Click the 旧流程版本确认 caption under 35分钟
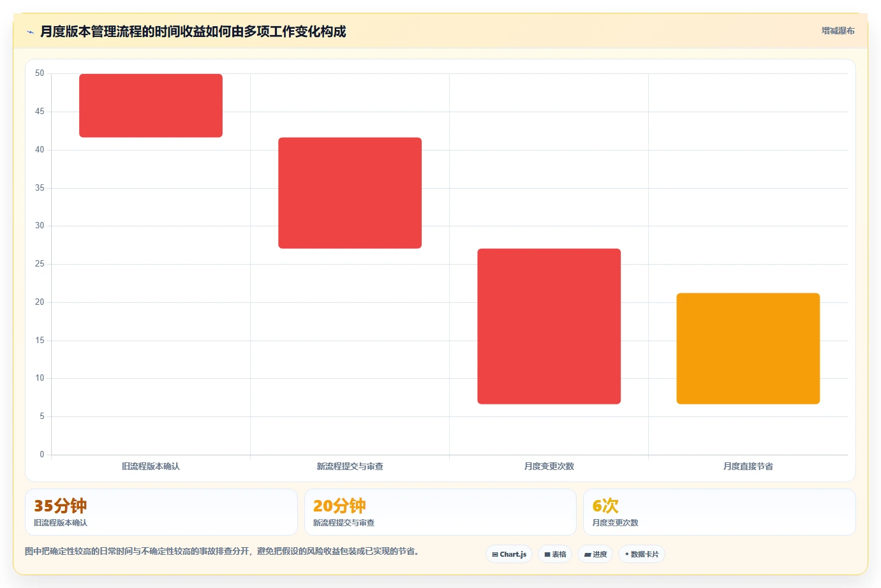This screenshot has height=588, width=881. click(x=61, y=522)
